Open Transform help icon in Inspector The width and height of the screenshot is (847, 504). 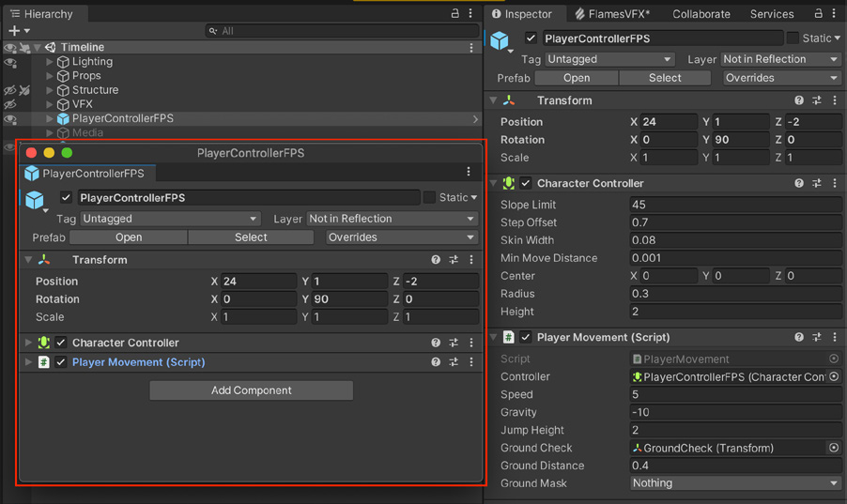pyautogui.click(x=799, y=100)
